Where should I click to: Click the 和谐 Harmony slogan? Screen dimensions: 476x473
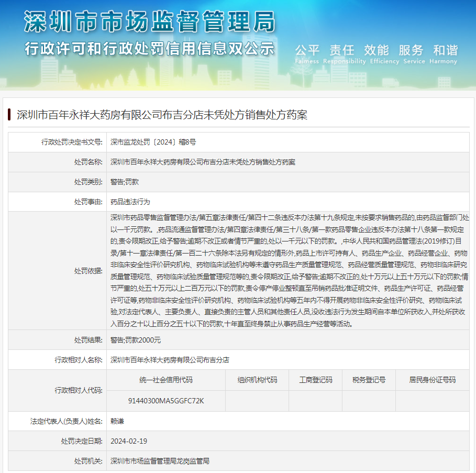pyautogui.click(x=443, y=54)
